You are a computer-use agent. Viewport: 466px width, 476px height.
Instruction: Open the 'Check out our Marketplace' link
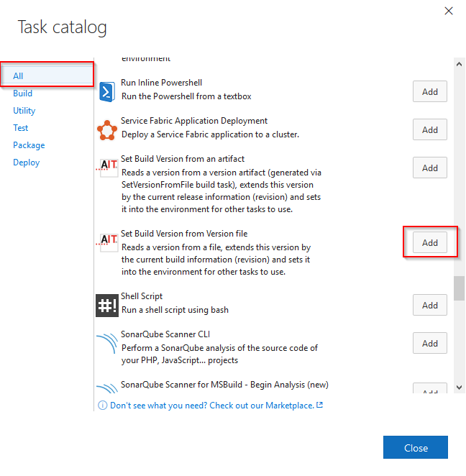216,406
